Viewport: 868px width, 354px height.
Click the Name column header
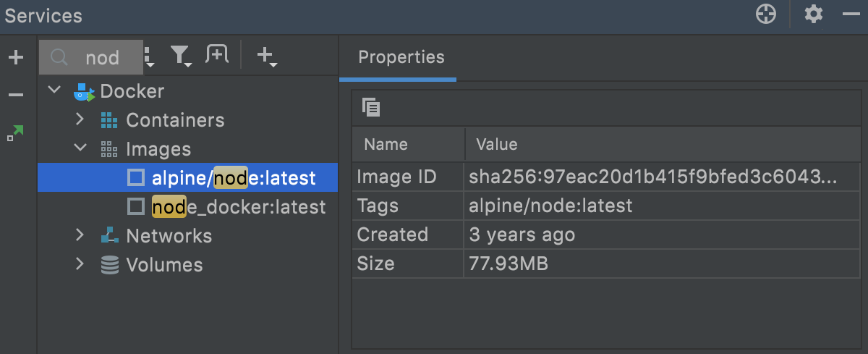click(x=408, y=144)
